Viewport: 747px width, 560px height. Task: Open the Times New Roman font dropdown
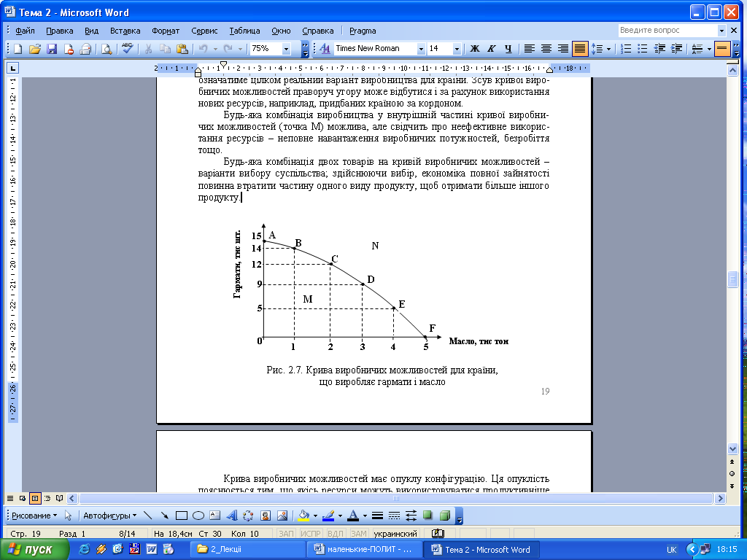point(421,49)
